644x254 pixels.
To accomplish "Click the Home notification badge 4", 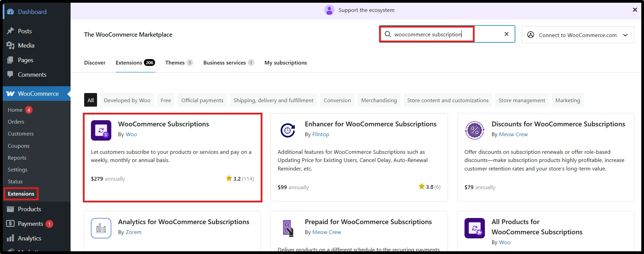I will click(x=29, y=110).
